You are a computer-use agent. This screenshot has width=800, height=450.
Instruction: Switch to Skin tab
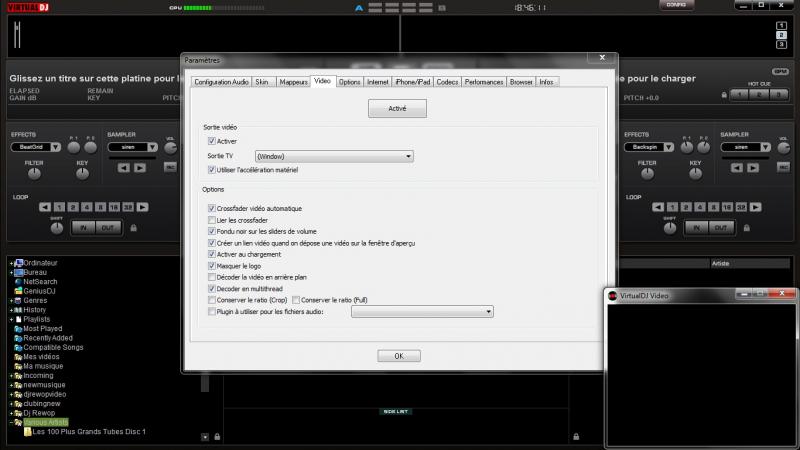point(262,82)
